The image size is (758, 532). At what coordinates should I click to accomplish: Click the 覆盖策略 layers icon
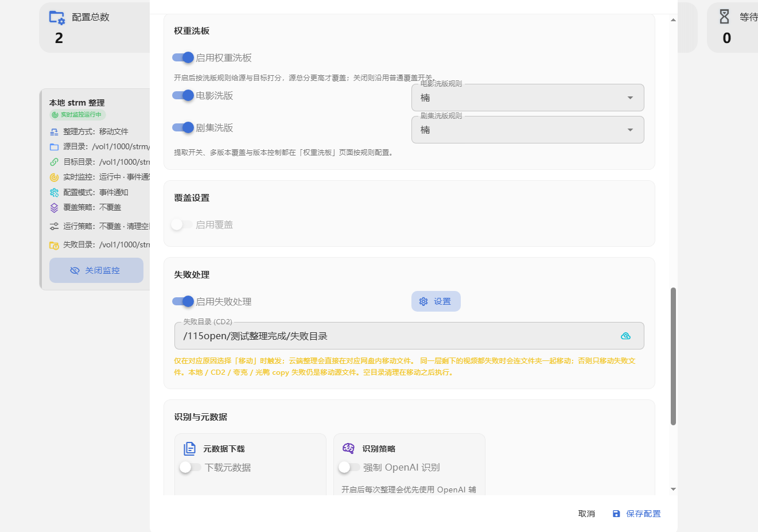[x=54, y=208]
